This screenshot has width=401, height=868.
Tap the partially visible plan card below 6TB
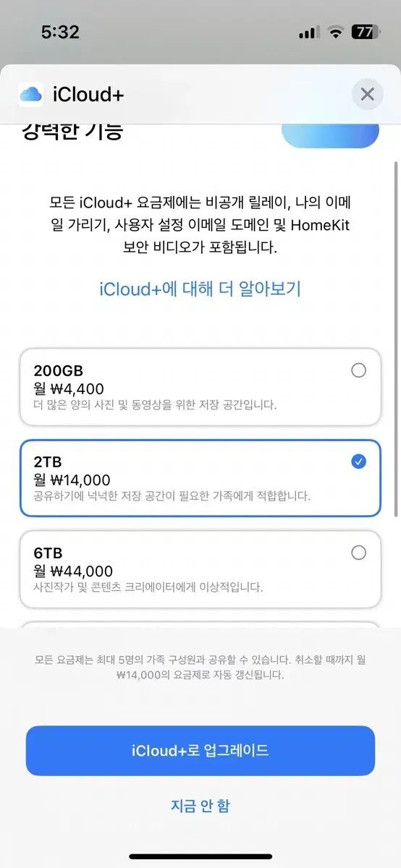(x=200, y=625)
